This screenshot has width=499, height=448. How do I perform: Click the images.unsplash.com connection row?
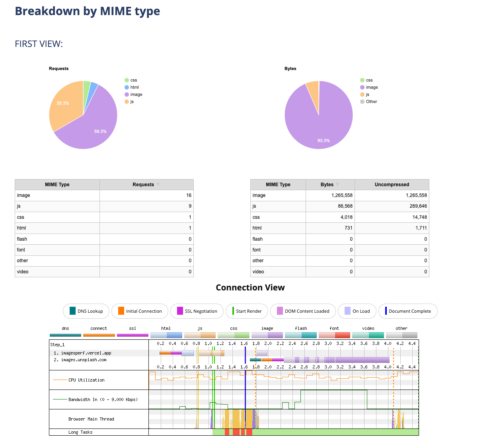pos(84,360)
